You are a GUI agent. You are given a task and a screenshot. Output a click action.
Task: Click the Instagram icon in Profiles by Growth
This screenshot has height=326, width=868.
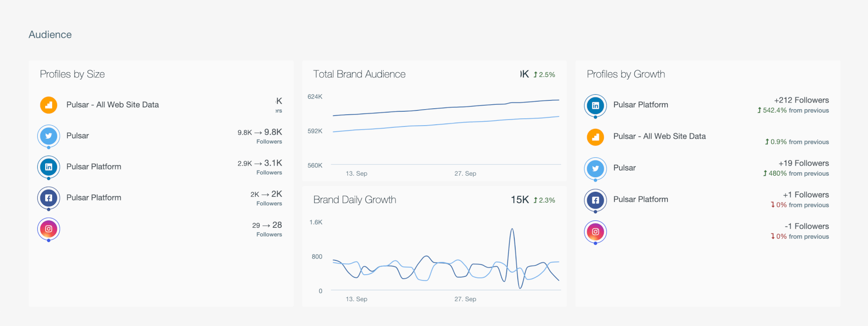595,232
